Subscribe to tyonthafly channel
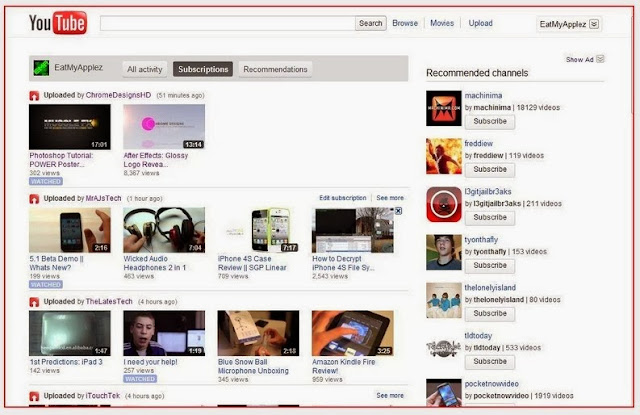Image resolution: width=640 pixels, height=415 pixels. (490, 266)
